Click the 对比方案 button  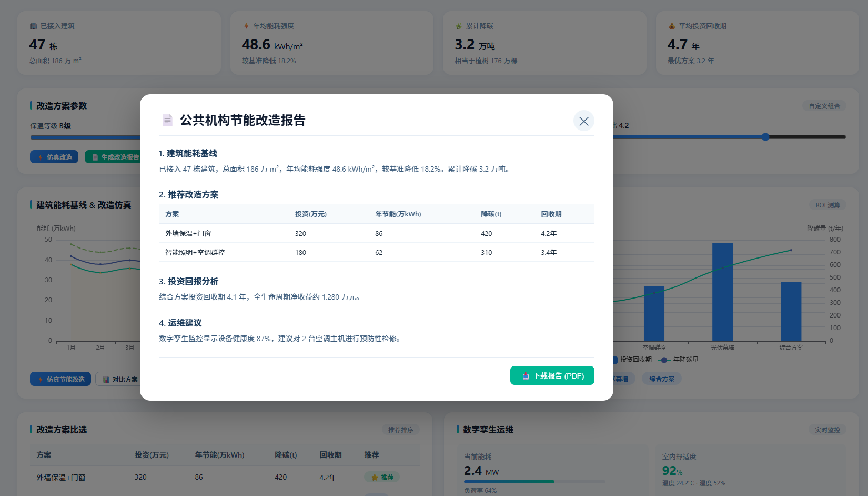pyautogui.click(x=118, y=379)
